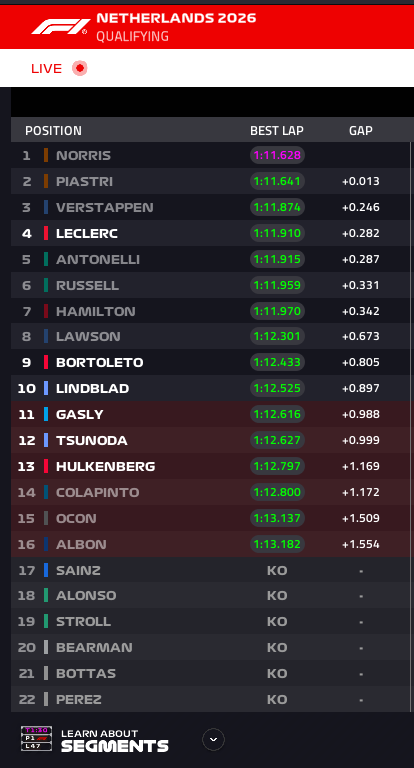
Task: Click the red LIVE indicator dot
Action: tap(79, 68)
